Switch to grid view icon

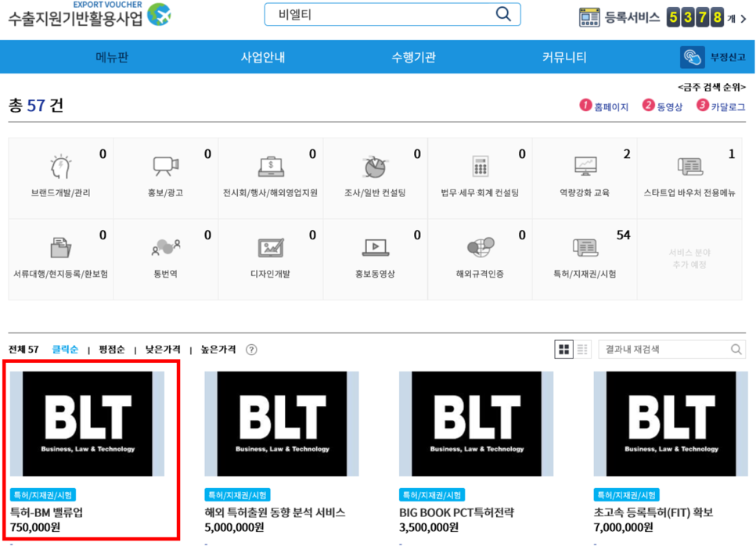coord(563,349)
